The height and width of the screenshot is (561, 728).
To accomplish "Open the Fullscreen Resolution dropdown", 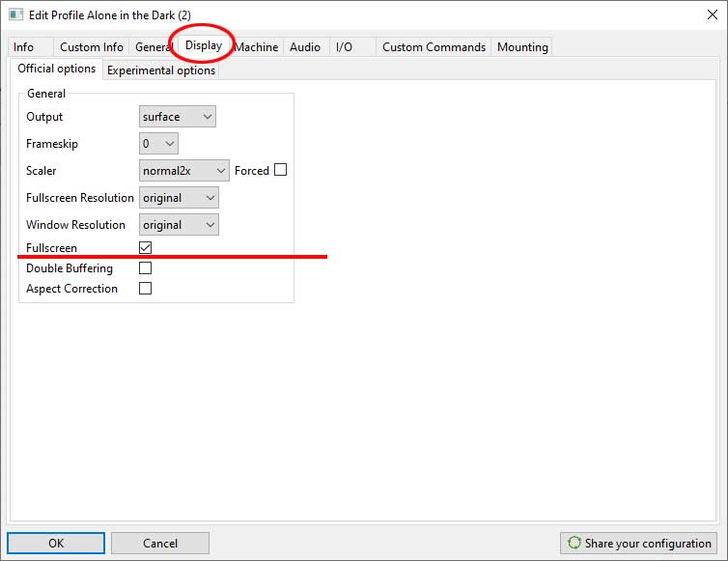I will coord(179,198).
